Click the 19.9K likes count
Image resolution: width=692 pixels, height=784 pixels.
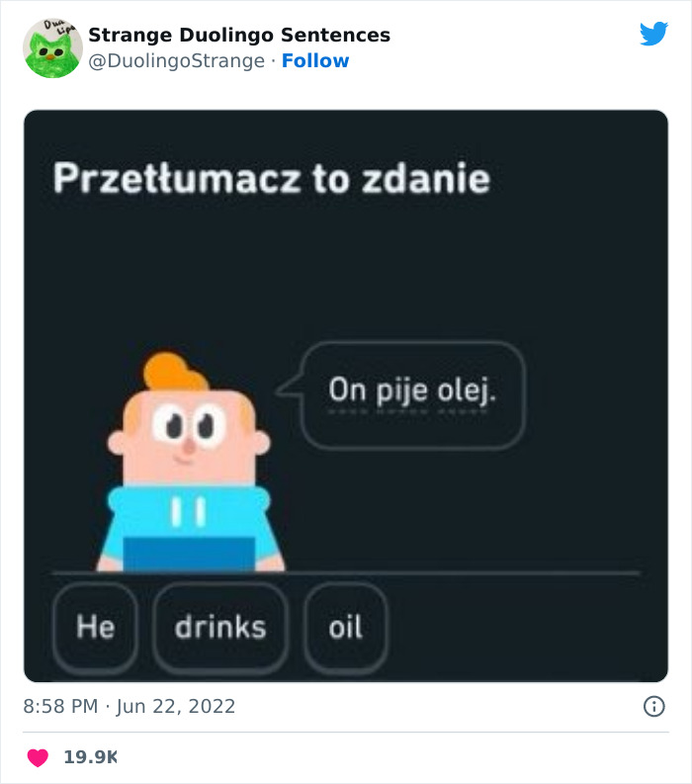click(x=90, y=758)
